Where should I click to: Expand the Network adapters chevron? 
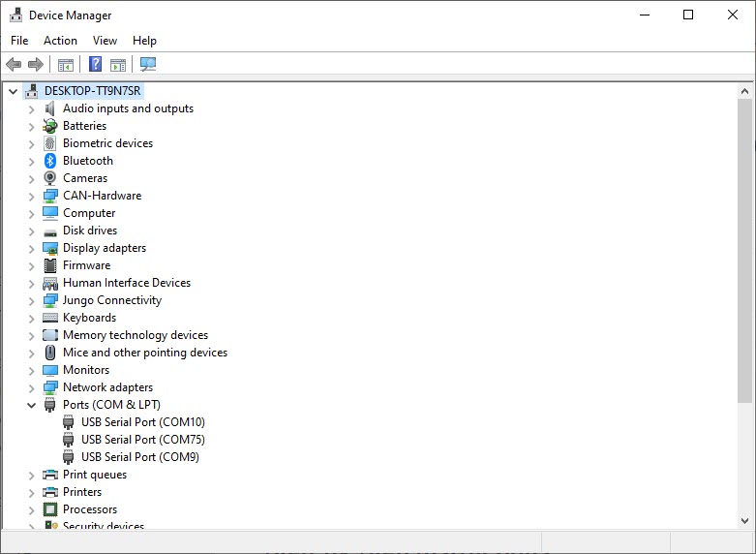(31, 388)
